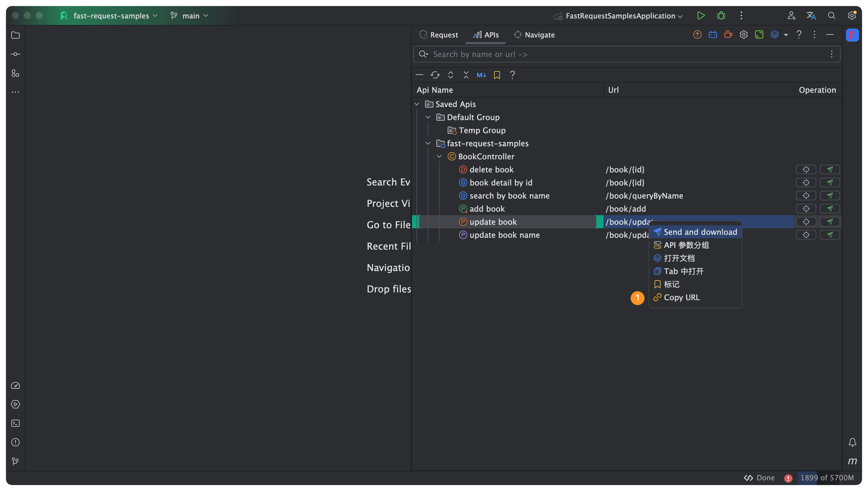Collapse the BookController tree node
The height and width of the screenshot is (491, 868).
(x=439, y=156)
